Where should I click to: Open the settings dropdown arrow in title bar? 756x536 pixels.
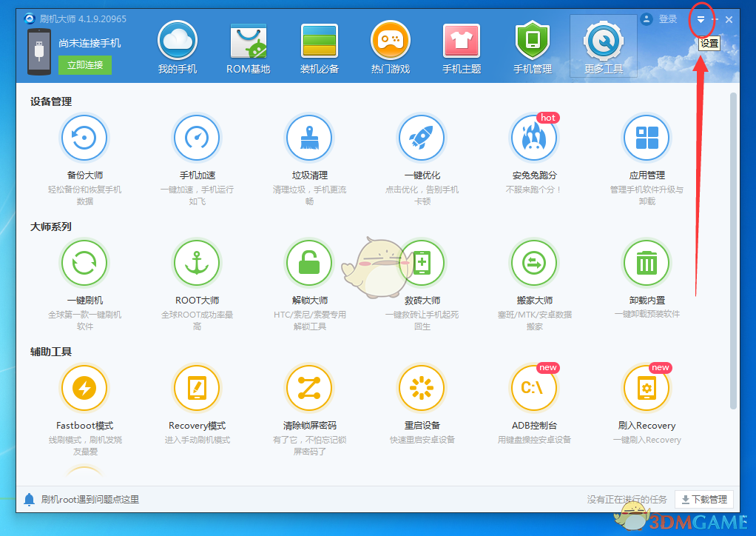point(701,20)
